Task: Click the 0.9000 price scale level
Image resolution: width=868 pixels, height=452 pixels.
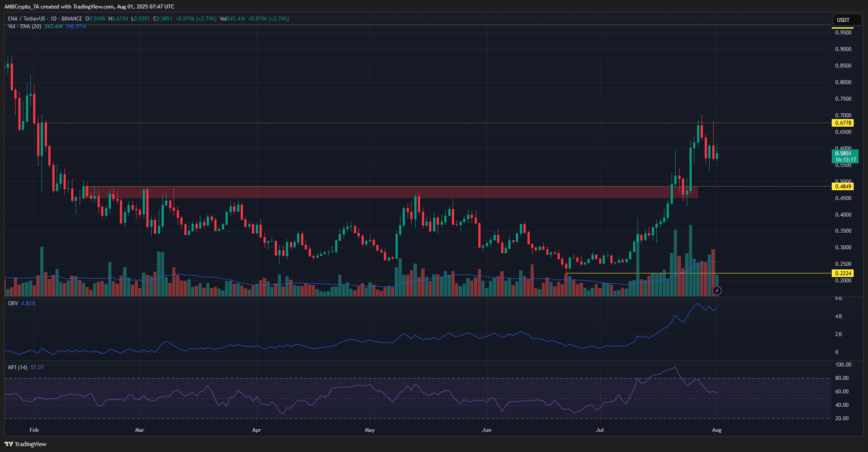Action: (x=843, y=49)
